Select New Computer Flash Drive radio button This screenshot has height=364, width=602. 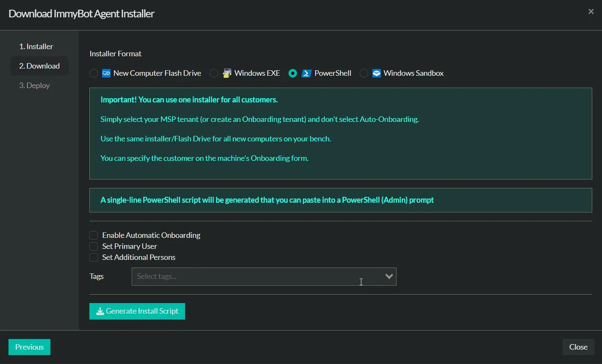coord(94,73)
